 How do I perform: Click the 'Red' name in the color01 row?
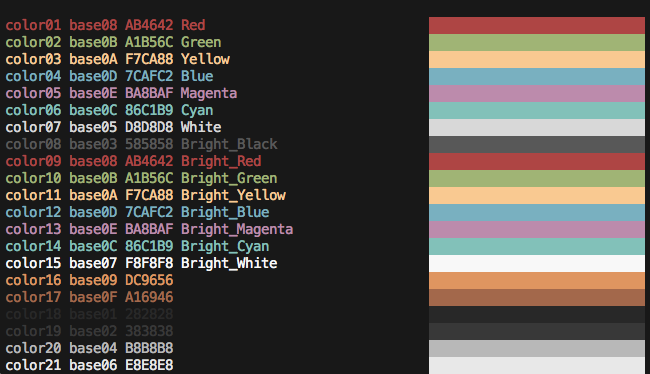click(x=193, y=25)
